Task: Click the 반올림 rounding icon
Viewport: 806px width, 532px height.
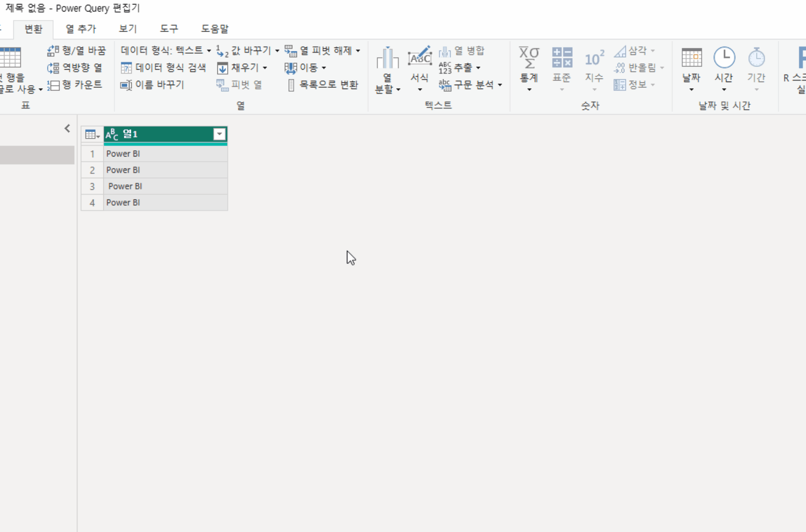Action: coord(620,68)
